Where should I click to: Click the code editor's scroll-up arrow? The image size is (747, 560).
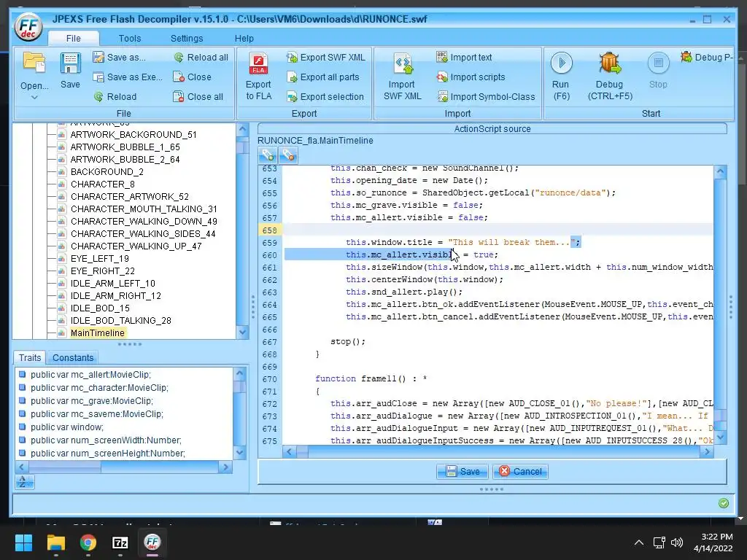[x=720, y=171]
